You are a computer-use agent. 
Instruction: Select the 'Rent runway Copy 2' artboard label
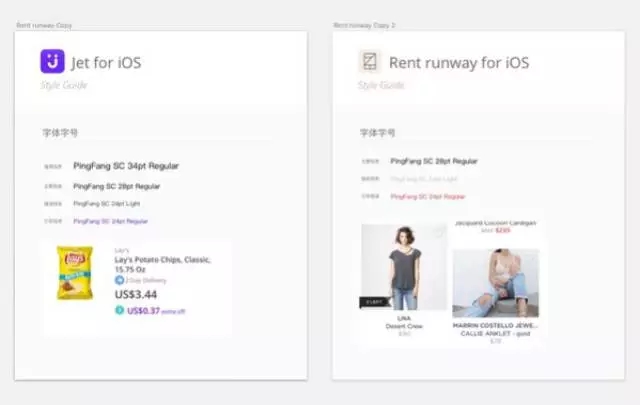coord(364,24)
